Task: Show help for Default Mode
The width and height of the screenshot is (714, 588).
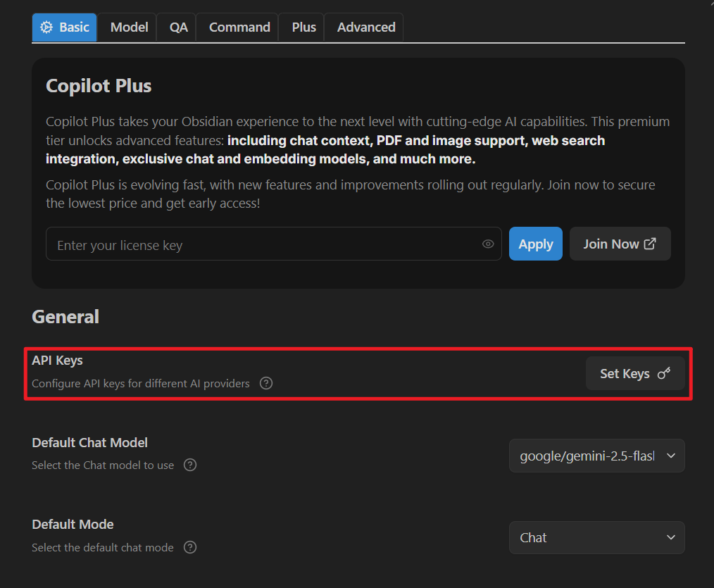Action: tap(190, 547)
